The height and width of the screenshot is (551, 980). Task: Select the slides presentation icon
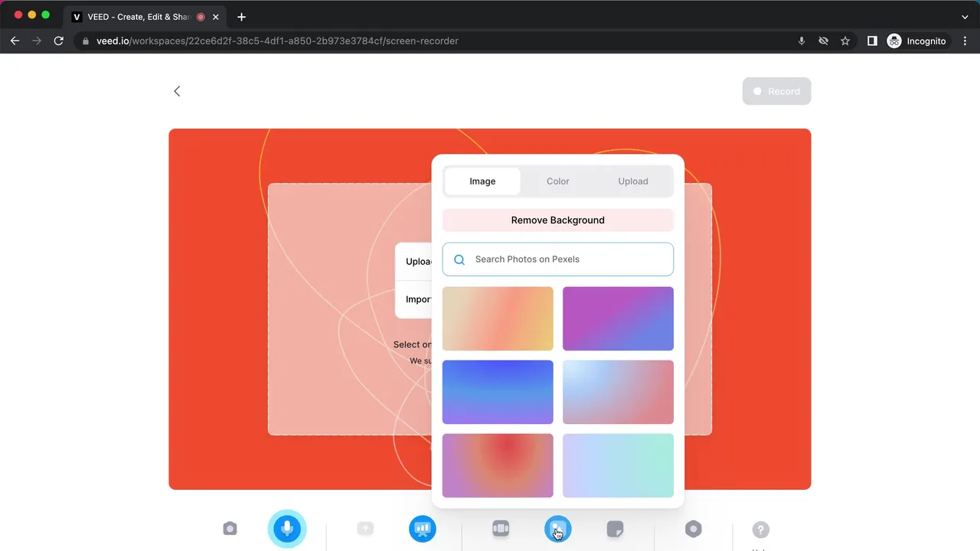[423, 529]
